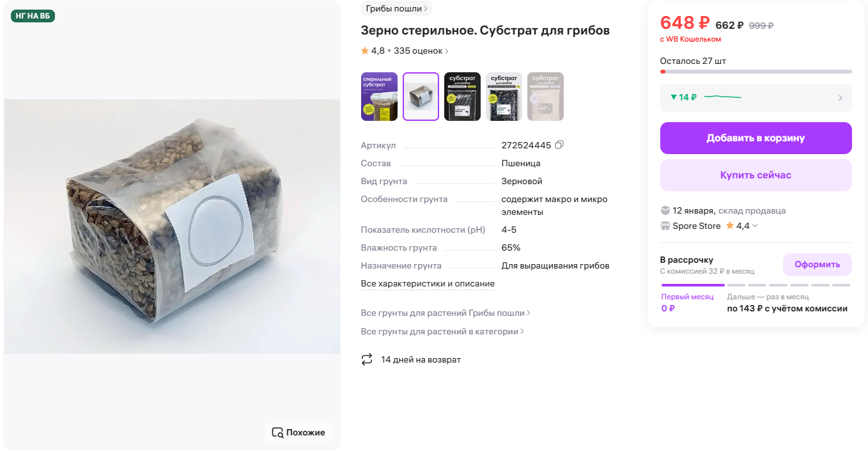Select the faded last thumbnail image
The image size is (868, 454).
click(545, 97)
